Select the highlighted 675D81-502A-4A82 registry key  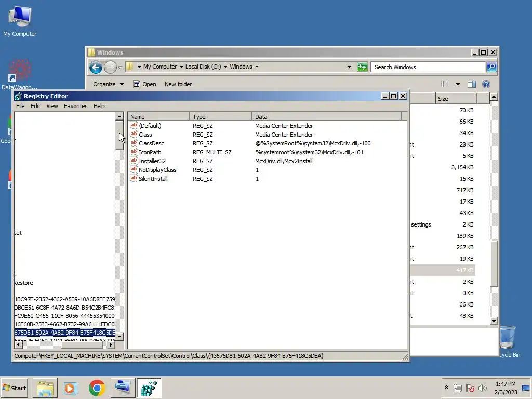[x=65, y=332]
